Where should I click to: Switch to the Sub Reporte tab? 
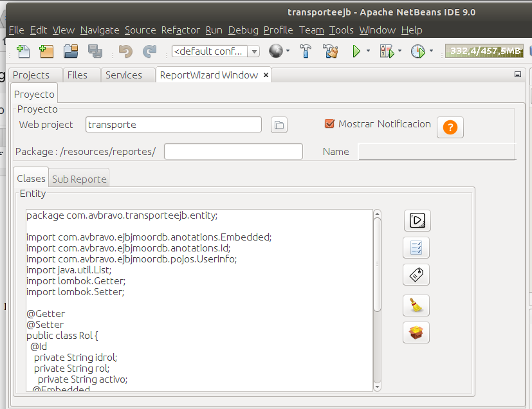78,179
